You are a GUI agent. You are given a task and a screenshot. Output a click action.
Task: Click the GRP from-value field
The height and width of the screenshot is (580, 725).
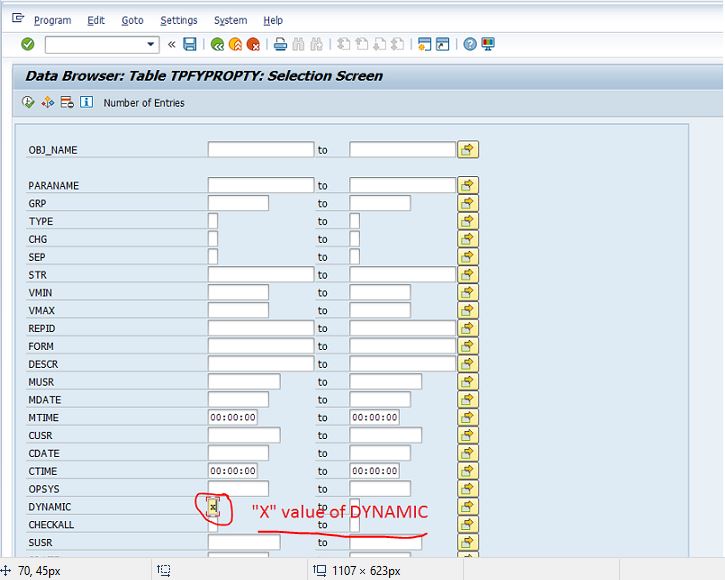pos(238,203)
